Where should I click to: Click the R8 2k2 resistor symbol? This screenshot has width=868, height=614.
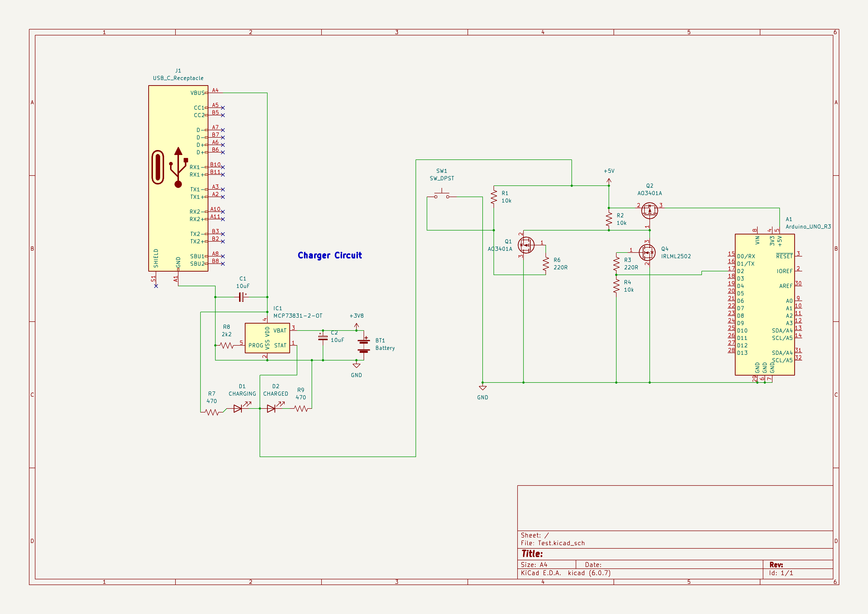[x=226, y=345]
